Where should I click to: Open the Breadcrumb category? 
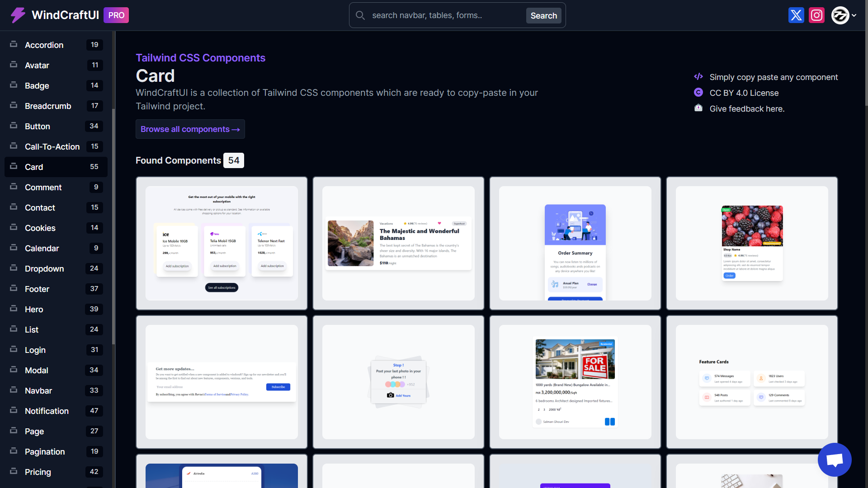click(x=56, y=106)
